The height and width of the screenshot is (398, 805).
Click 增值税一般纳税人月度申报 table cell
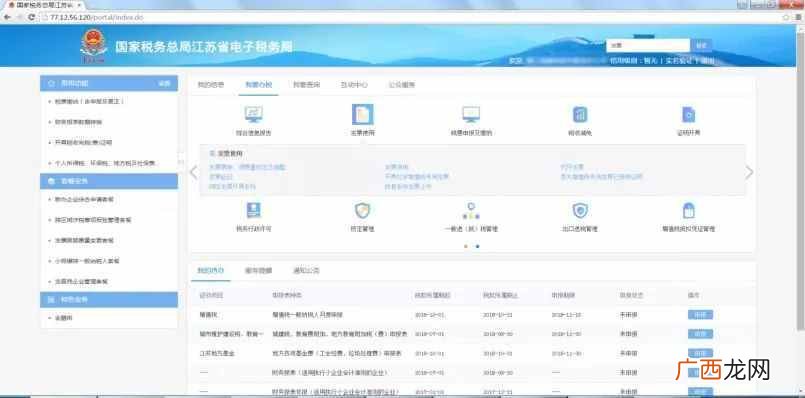tap(308, 315)
